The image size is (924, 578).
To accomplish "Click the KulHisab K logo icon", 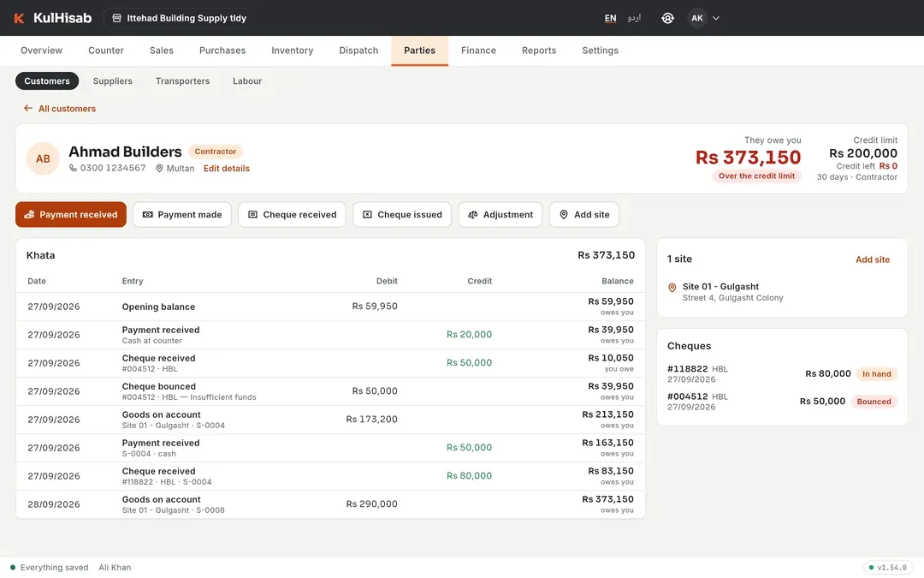I will coord(19,18).
